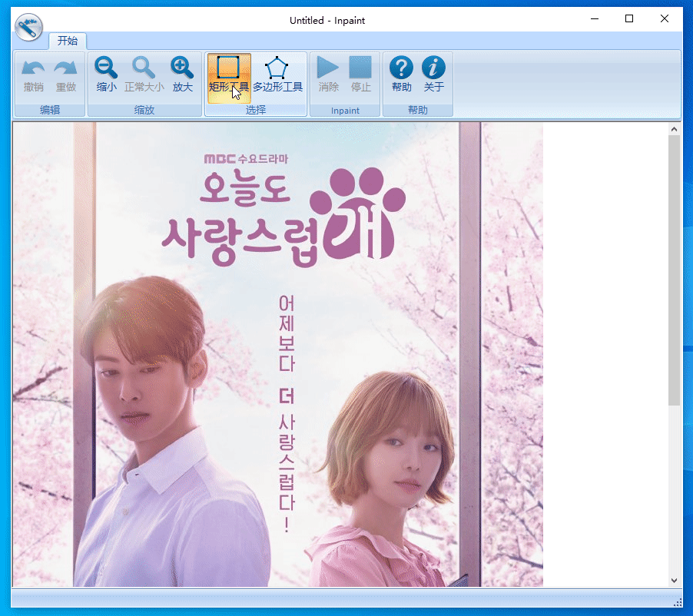This screenshot has width=693, height=616.
Task: Reset to normal size (正常大小)
Action: [x=144, y=75]
